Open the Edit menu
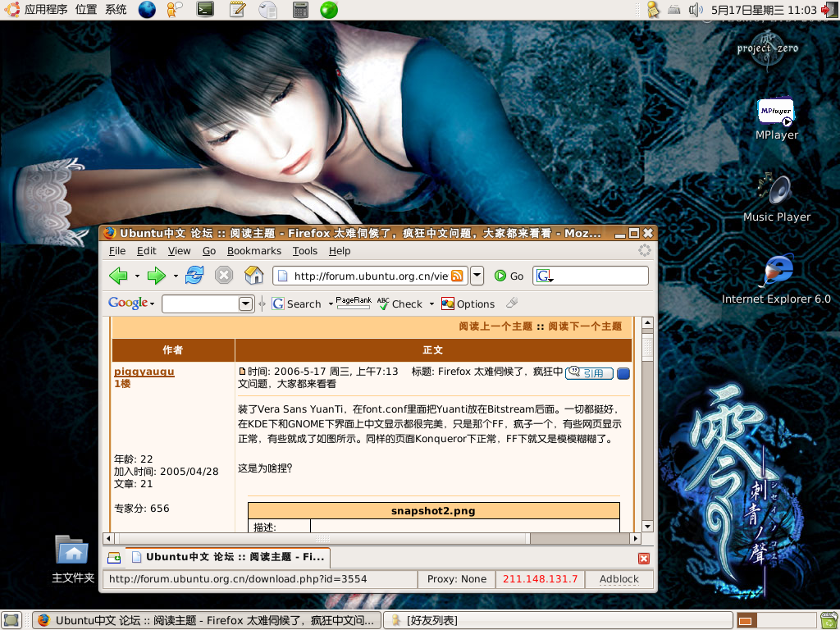 pyautogui.click(x=146, y=251)
